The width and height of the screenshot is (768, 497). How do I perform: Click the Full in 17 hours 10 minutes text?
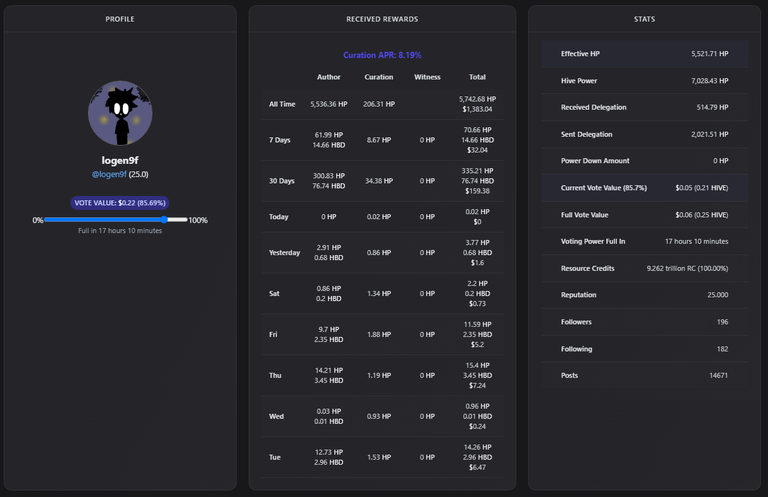click(x=120, y=231)
